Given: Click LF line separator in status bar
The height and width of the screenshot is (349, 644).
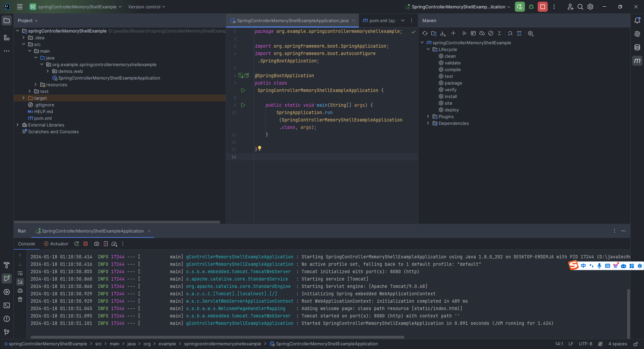Looking at the screenshot, I should (x=571, y=344).
